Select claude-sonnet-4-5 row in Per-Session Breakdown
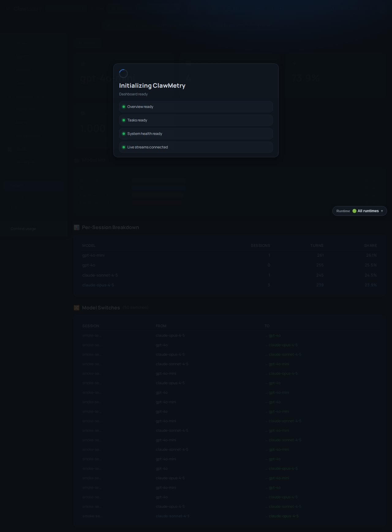The width and height of the screenshot is (392, 532). click(230, 275)
